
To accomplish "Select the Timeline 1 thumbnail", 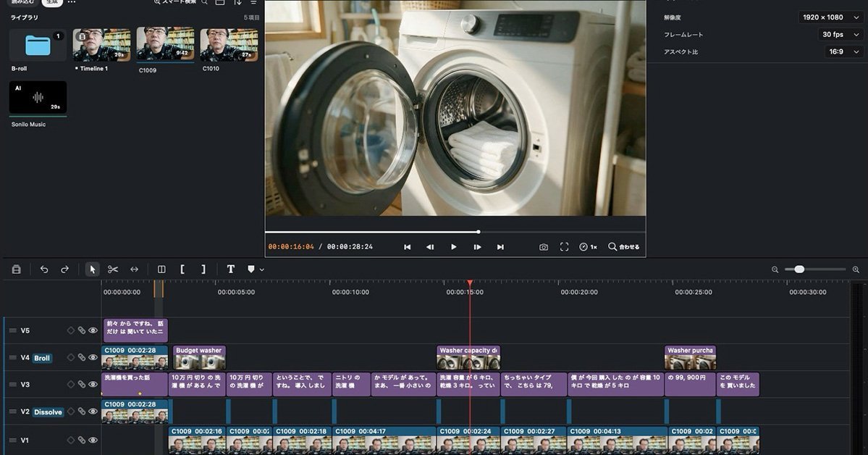I will coord(102,45).
